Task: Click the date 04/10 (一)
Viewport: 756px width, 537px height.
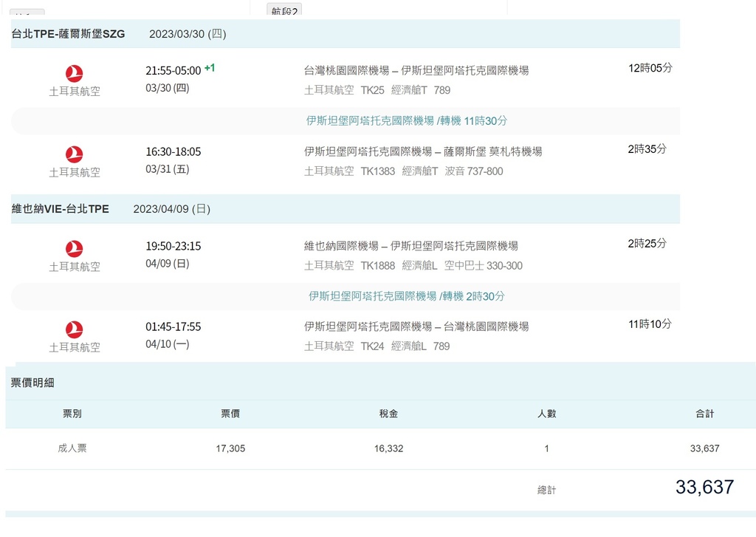Action: 168,344
